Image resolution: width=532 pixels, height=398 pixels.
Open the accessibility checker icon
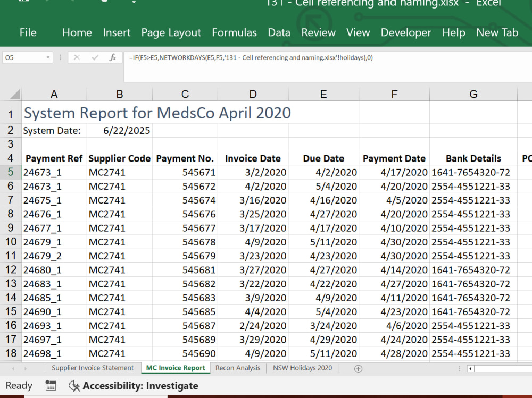[74, 386]
